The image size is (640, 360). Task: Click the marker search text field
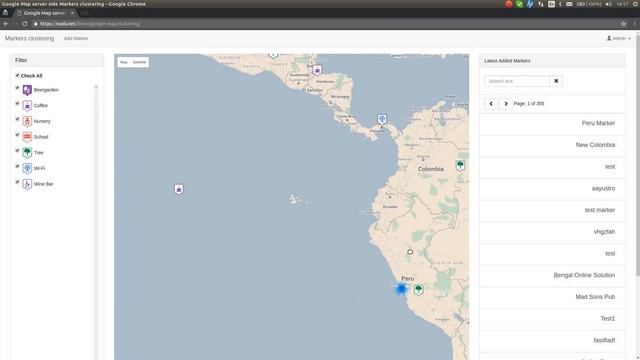point(517,81)
